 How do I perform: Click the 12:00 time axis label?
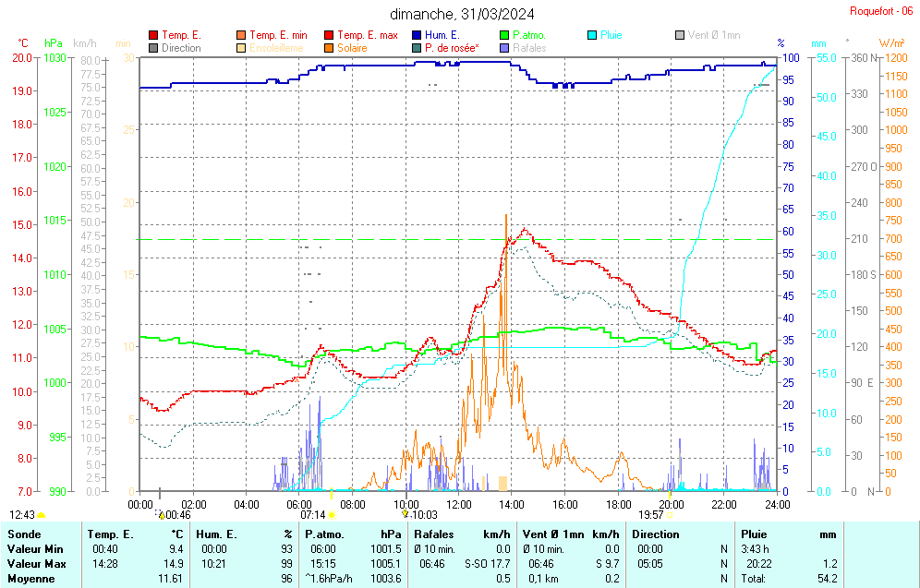point(459,504)
